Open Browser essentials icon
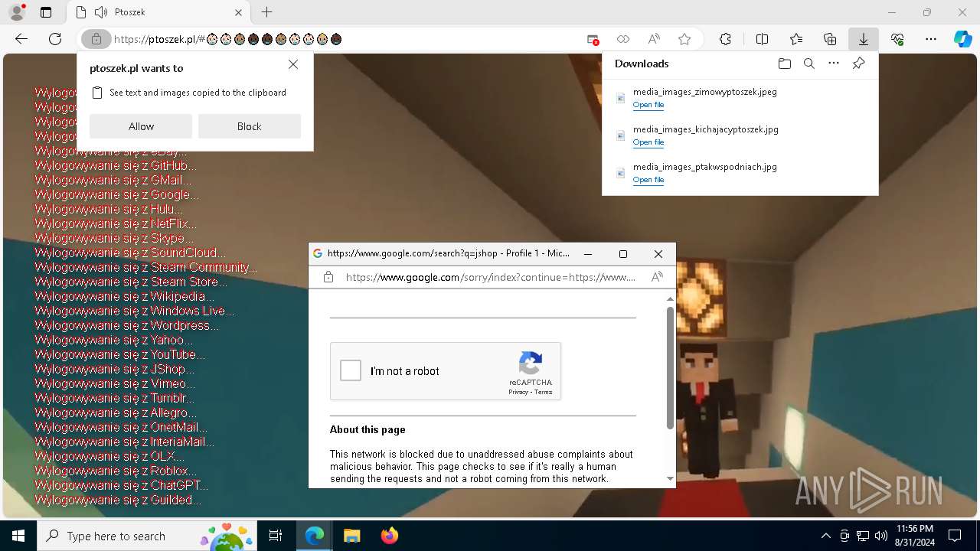980x551 pixels. click(x=897, y=39)
